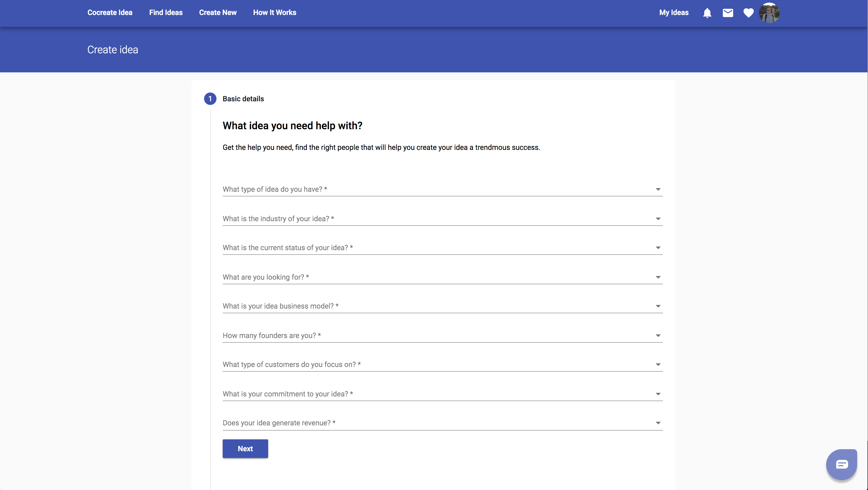Open the How It Works page

tap(275, 12)
